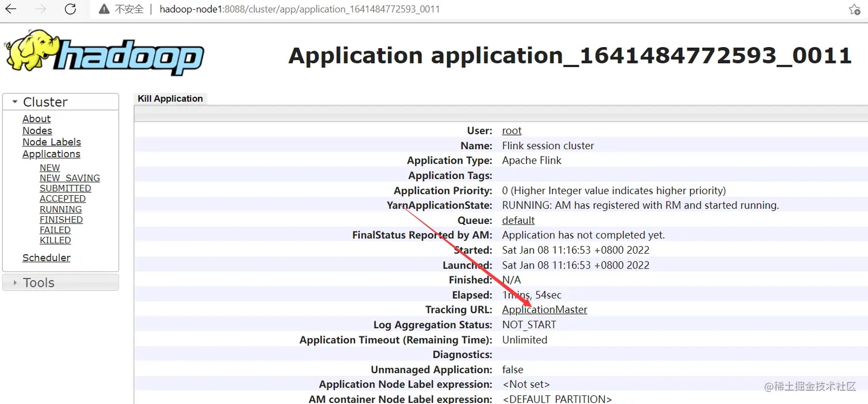Filter applications by NEW state
Viewport: 868px width, 404px height.
[x=50, y=168]
